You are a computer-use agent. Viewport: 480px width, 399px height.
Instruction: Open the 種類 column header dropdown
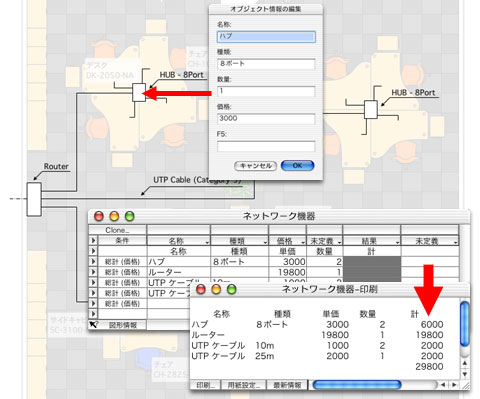[x=265, y=242]
